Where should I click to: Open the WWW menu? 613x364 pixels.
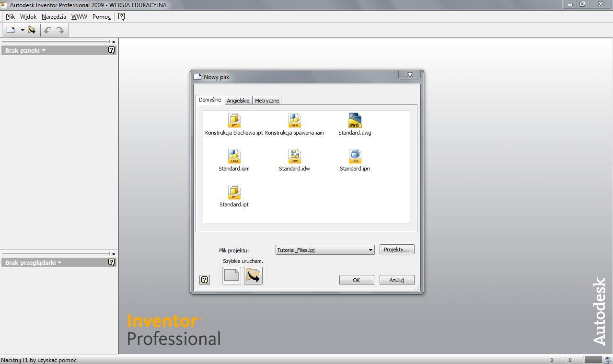[79, 16]
